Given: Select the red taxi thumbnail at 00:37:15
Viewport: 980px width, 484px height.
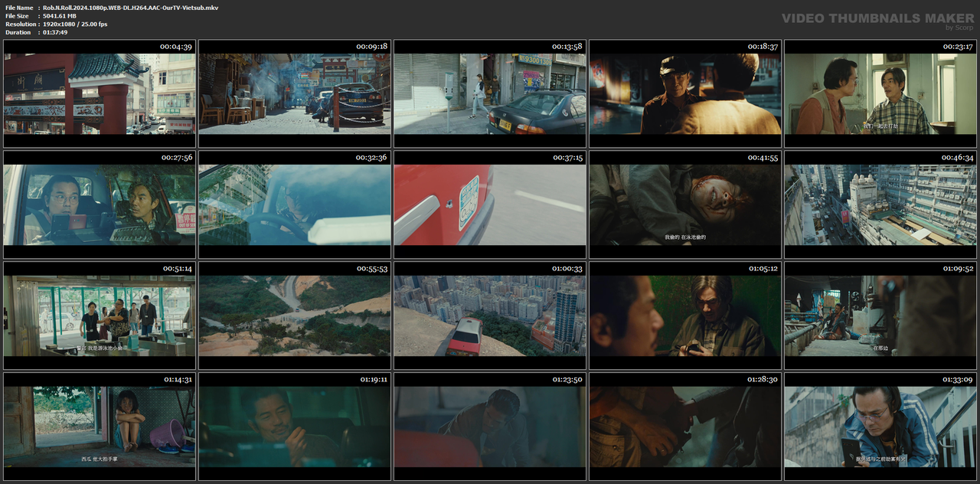Looking at the screenshot, I should [490, 204].
